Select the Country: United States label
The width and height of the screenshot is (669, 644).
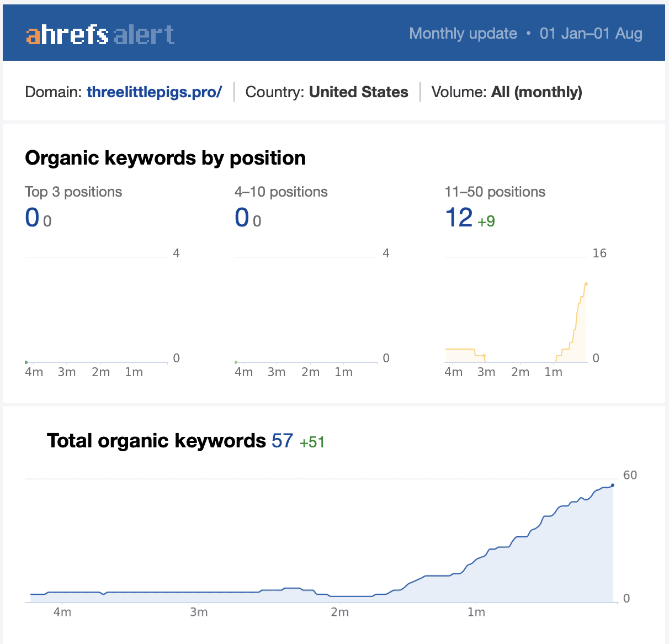pyautogui.click(x=327, y=92)
